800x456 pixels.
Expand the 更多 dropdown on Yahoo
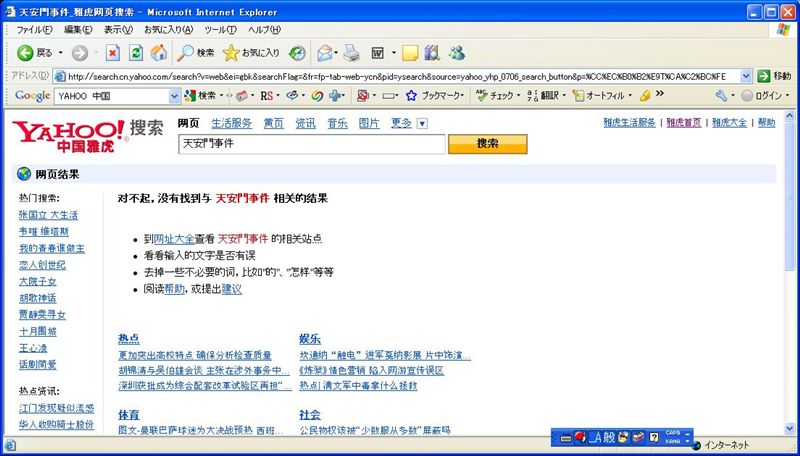click(x=422, y=123)
